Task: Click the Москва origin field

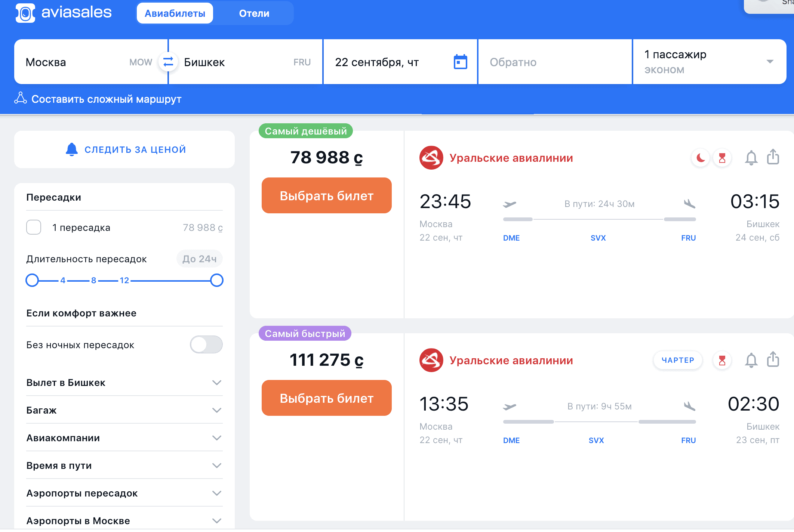Action: pyautogui.click(x=91, y=62)
